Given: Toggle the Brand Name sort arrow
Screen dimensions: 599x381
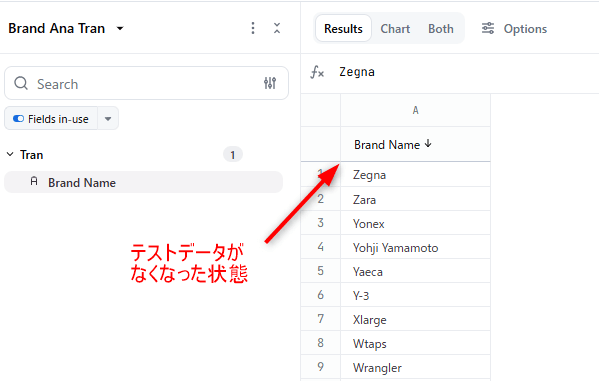Looking at the screenshot, I should click(x=428, y=144).
